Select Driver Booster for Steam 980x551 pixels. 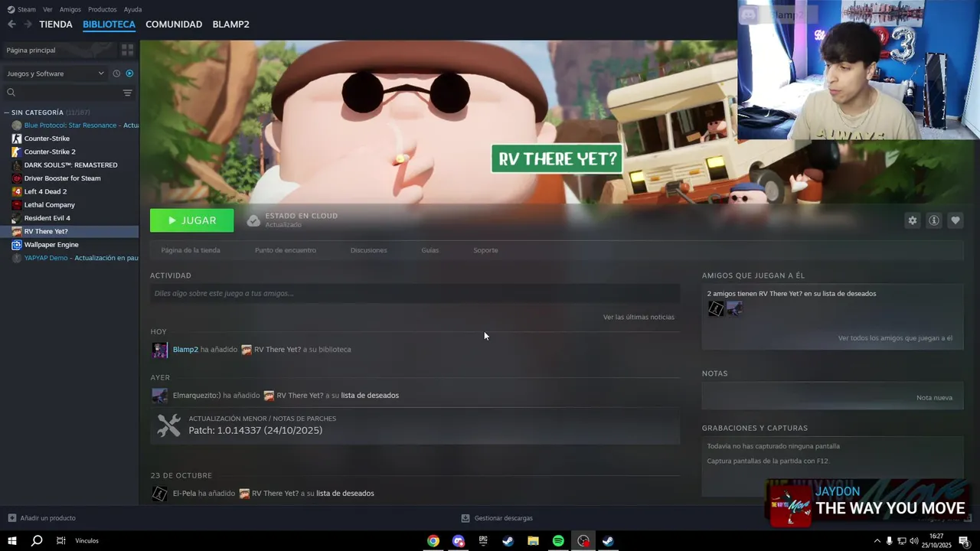coord(62,178)
